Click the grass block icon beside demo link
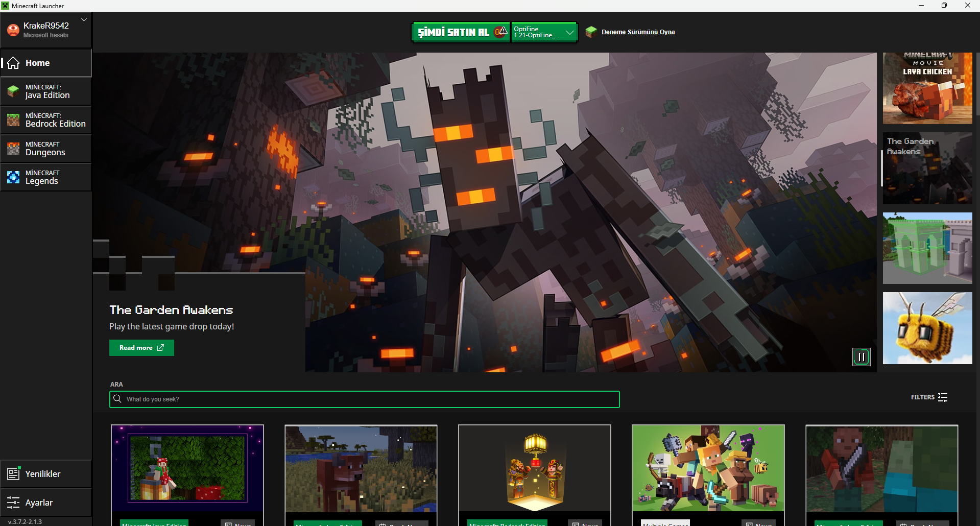 point(591,32)
